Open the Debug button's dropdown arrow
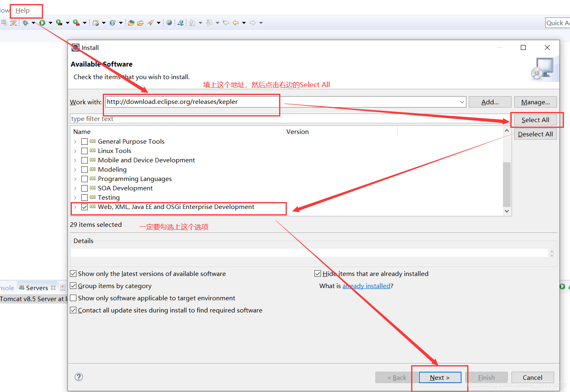This screenshot has height=392, width=570. click(33, 23)
